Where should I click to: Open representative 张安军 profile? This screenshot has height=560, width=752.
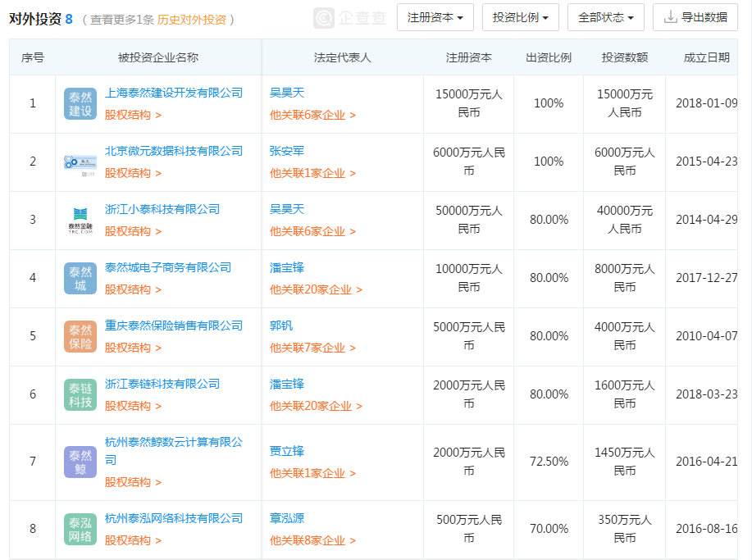pyautogui.click(x=287, y=151)
